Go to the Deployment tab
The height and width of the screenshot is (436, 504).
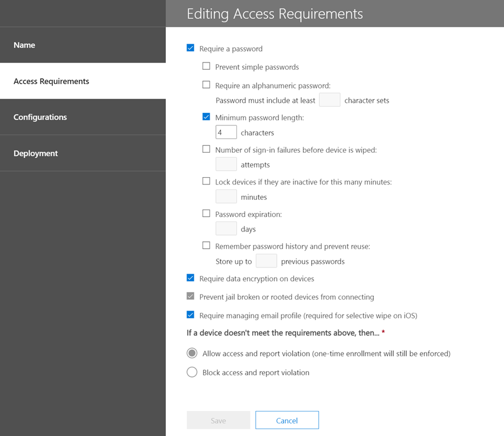pyautogui.click(x=36, y=153)
